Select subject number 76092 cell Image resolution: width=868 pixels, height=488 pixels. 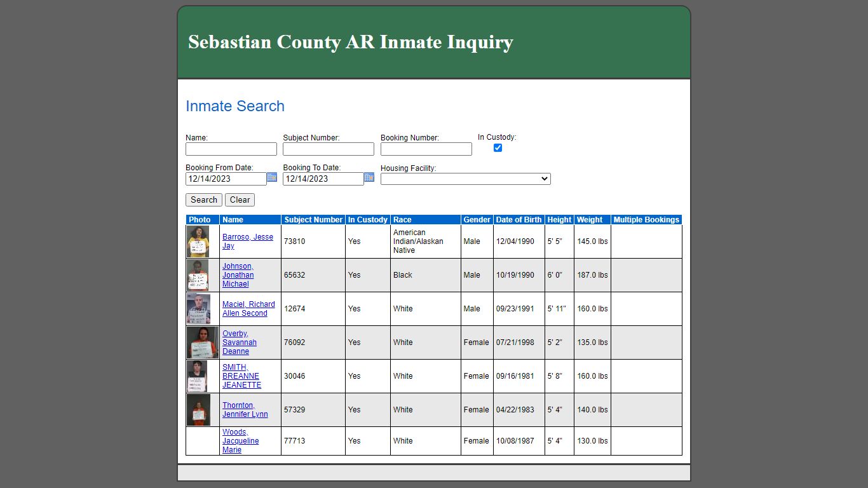tap(313, 342)
